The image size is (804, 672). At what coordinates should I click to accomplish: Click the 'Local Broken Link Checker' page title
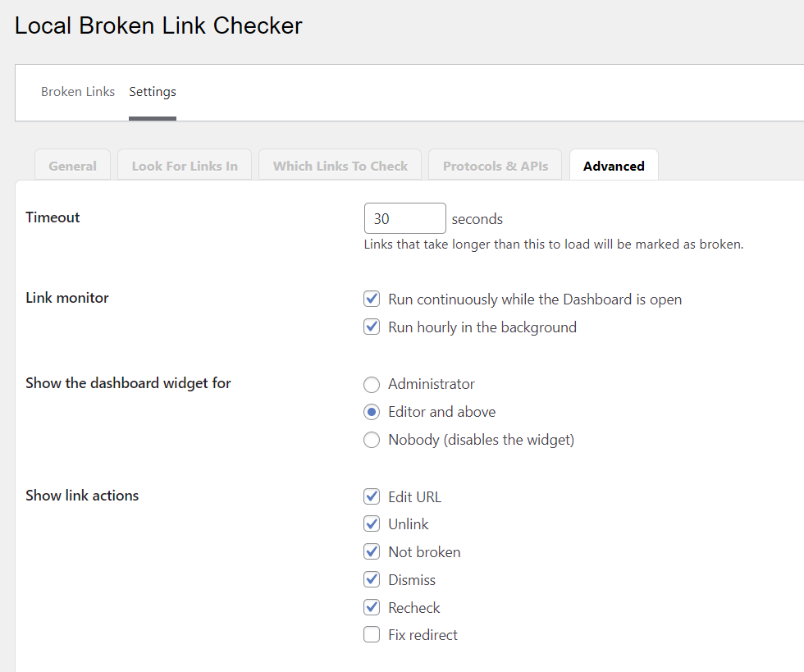[x=158, y=25]
